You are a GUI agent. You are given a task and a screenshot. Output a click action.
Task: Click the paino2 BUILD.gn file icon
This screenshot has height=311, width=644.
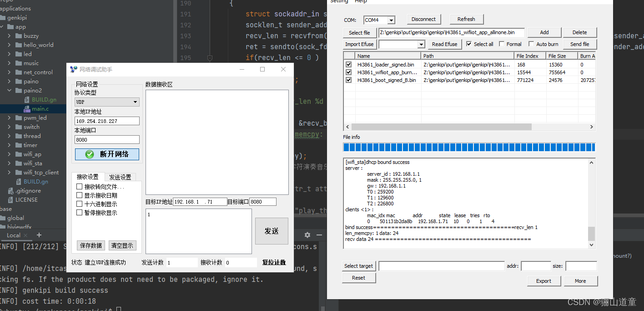pyautogui.click(x=27, y=100)
